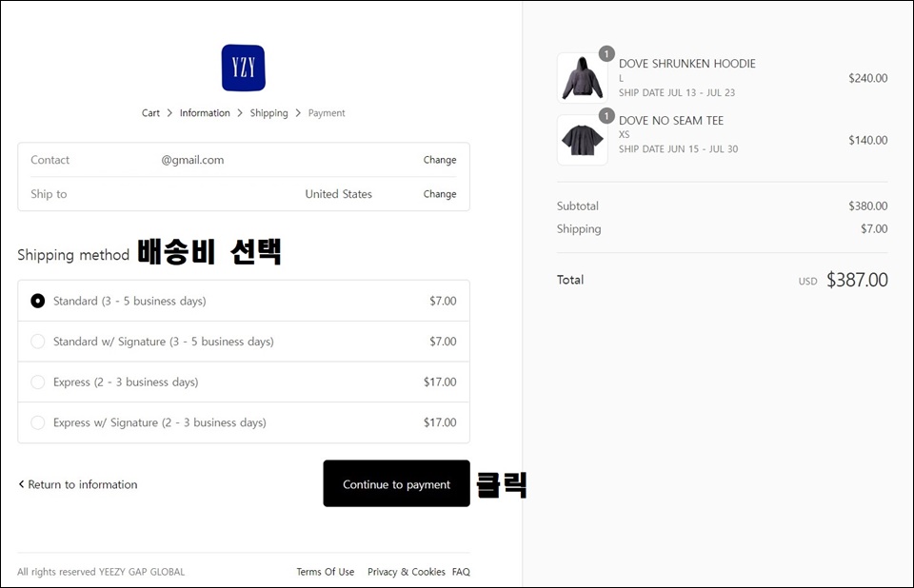Click the United States ship-to value
Image resolution: width=914 pixels, height=588 pixels.
tap(339, 194)
